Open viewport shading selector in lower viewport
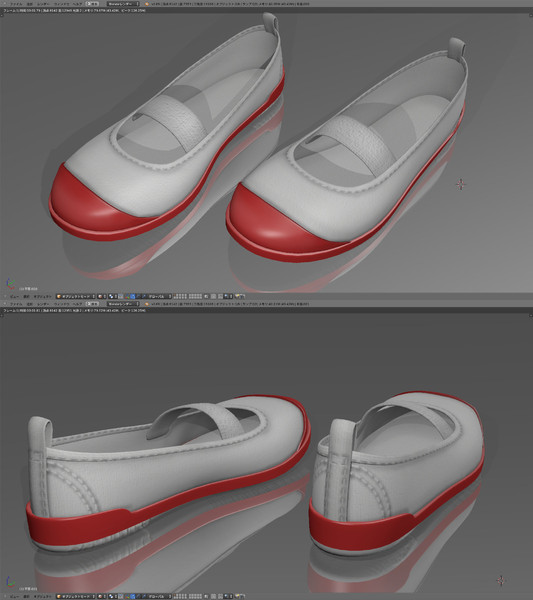The height and width of the screenshot is (600, 533). pyautogui.click(x=102, y=597)
